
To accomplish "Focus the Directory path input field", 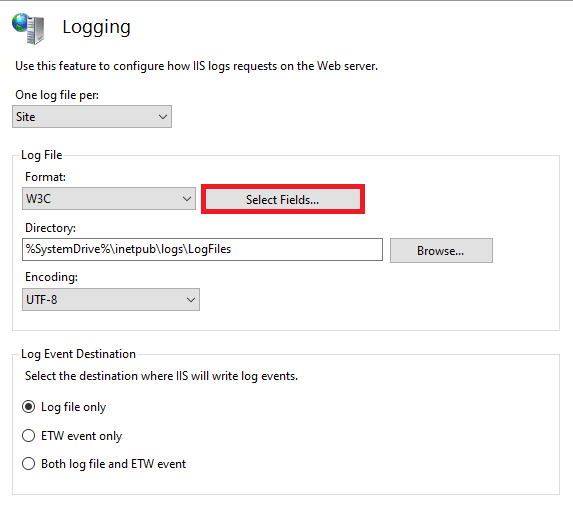I will pos(202,249).
